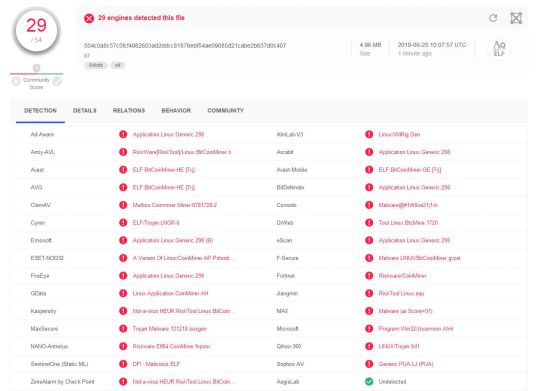Click the red X icon beside '29 engines detected'
554x391 pixels.
tap(89, 18)
